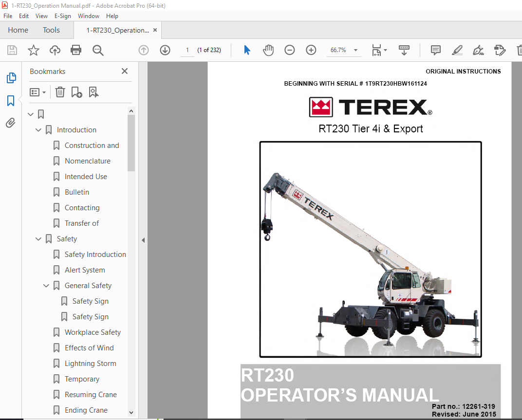Select the Highlight text tool

457,50
